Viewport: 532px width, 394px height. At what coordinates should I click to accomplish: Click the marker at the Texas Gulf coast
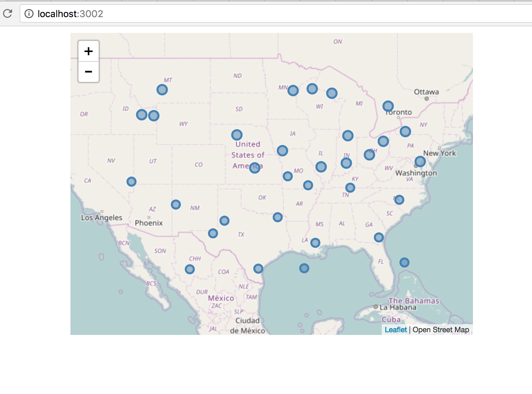click(258, 268)
